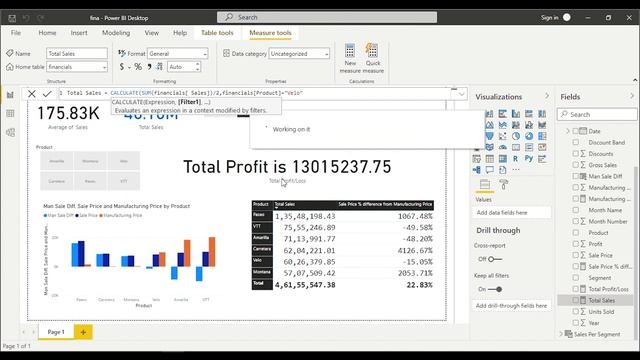Switch to the Home ribbon tab
The height and width of the screenshot is (360, 640).
click(x=47, y=33)
